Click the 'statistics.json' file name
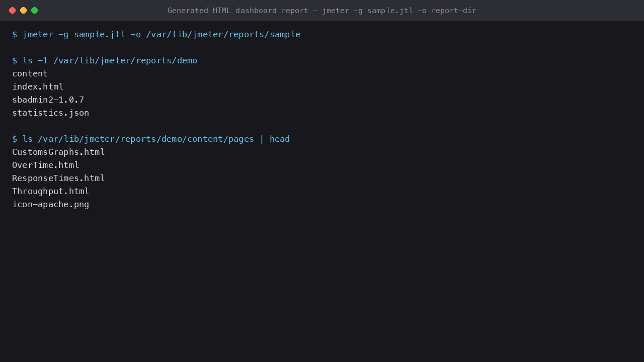This screenshot has width=644, height=362. coord(51,113)
